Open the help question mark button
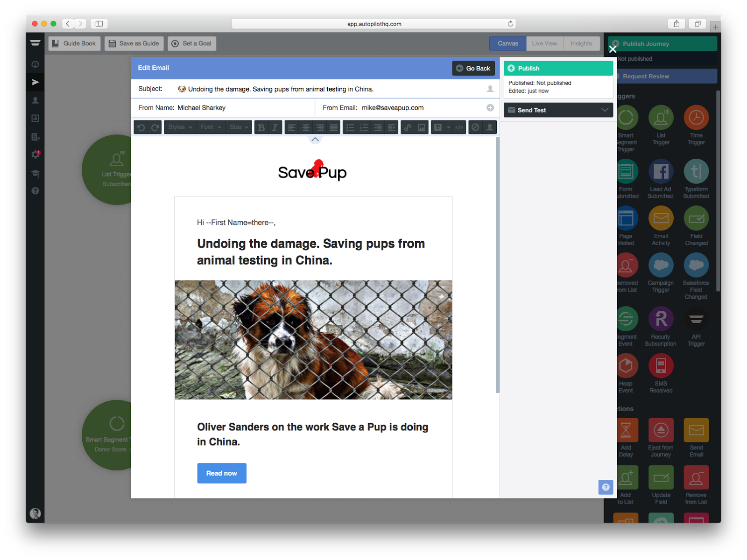The image size is (747, 560). point(606,487)
